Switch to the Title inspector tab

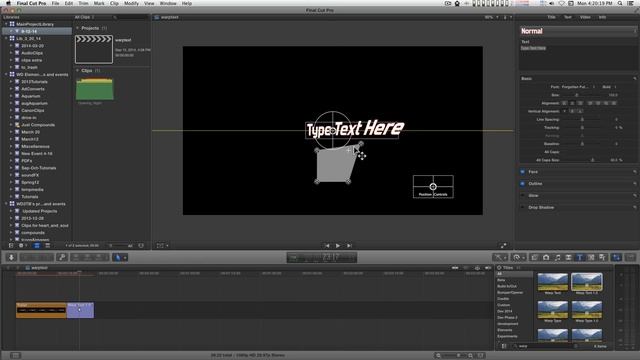[551, 17]
